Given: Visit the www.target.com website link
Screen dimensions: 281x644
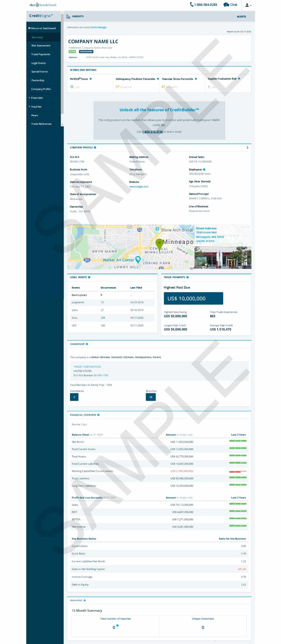Looking at the screenshot, I should click(x=139, y=187).
